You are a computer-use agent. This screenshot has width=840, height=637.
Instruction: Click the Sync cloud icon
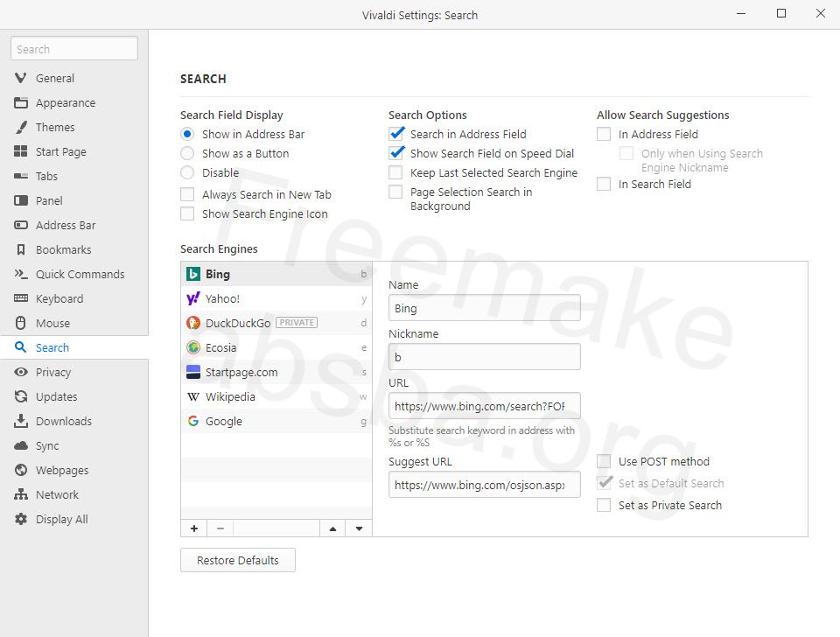[20, 445]
